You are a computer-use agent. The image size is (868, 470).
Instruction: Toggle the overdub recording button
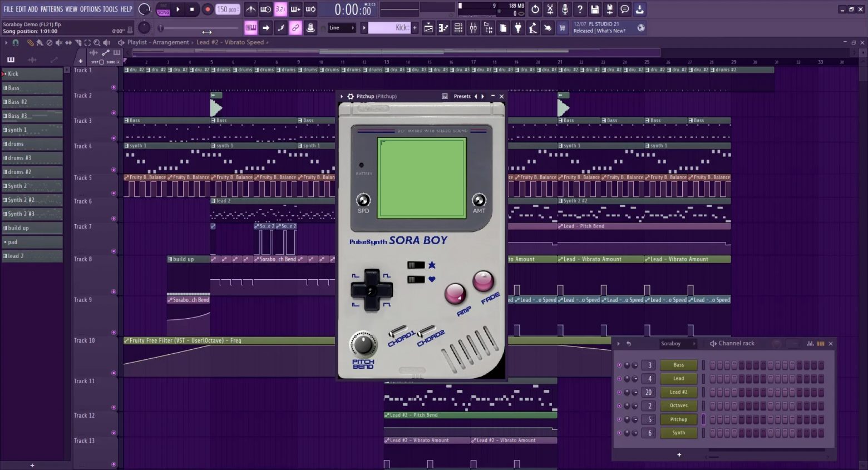click(295, 9)
